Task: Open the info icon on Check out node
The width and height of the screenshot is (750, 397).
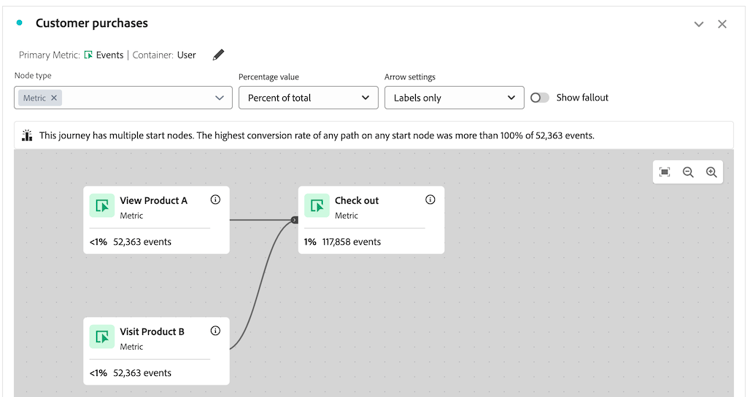Action: tap(430, 200)
